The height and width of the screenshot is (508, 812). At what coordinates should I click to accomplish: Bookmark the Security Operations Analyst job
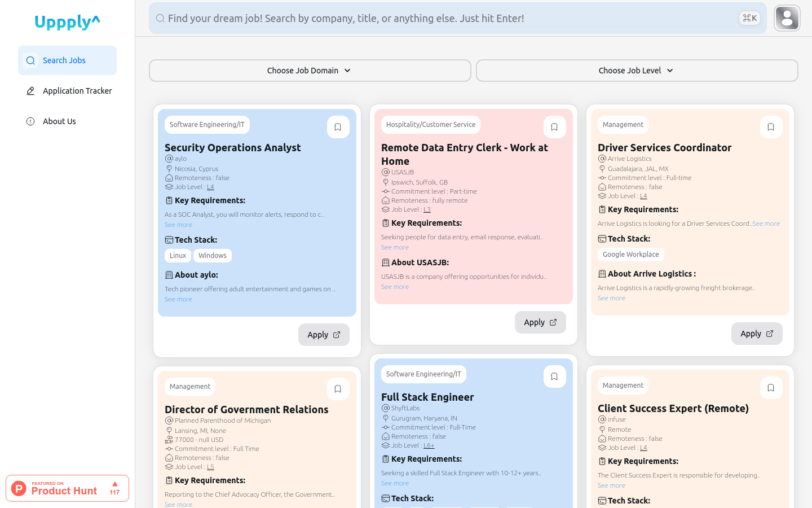[x=338, y=127]
